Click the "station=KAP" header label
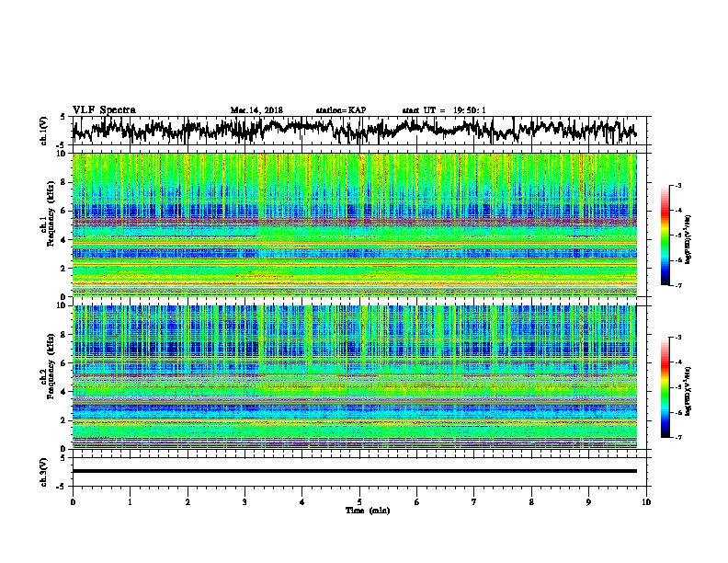Image resolution: width=728 pixels, height=563 pixels. pos(341,110)
